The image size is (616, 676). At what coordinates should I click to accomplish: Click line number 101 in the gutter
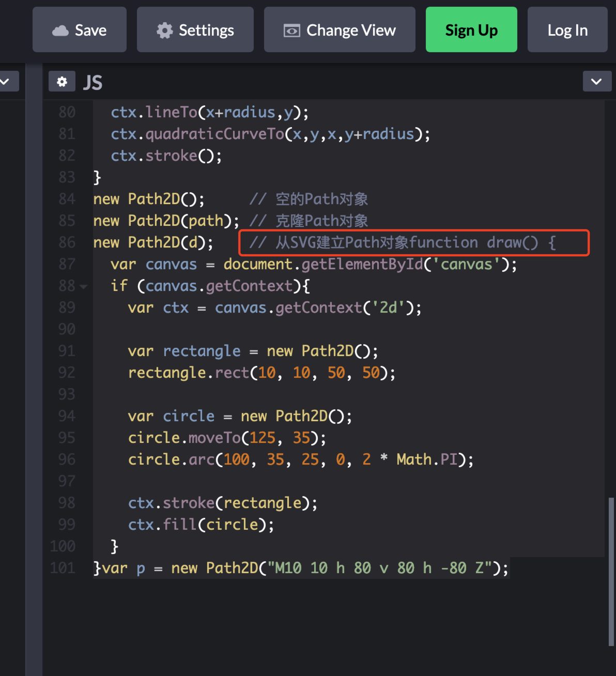63,568
